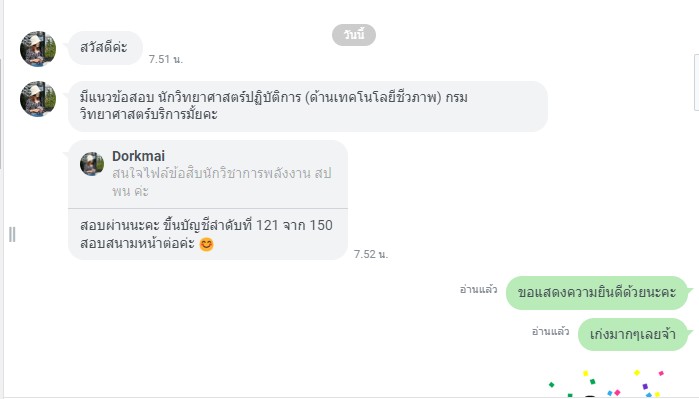Click the 7.51 น. timestamp

pyautogui.click(x=166, y=59)
